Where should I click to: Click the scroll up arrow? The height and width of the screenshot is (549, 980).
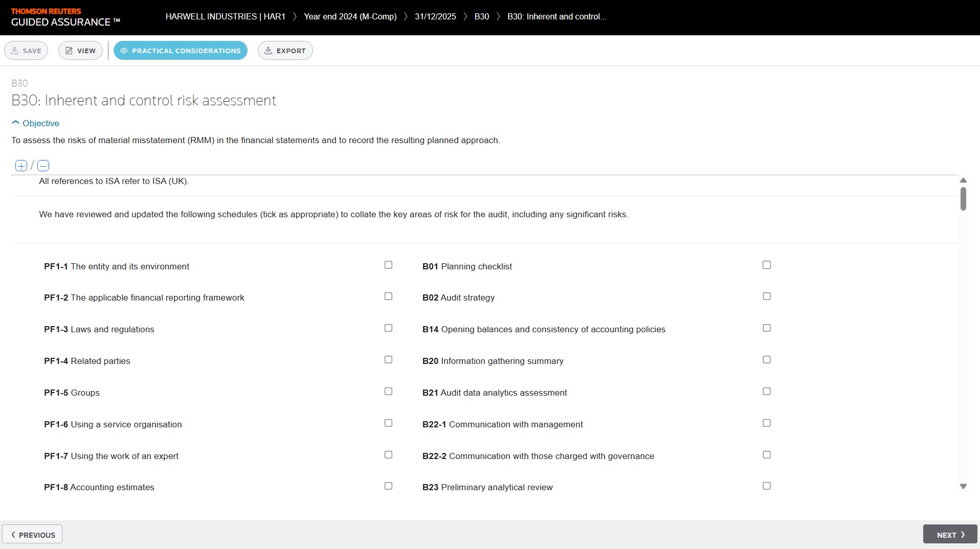(963, 180)
